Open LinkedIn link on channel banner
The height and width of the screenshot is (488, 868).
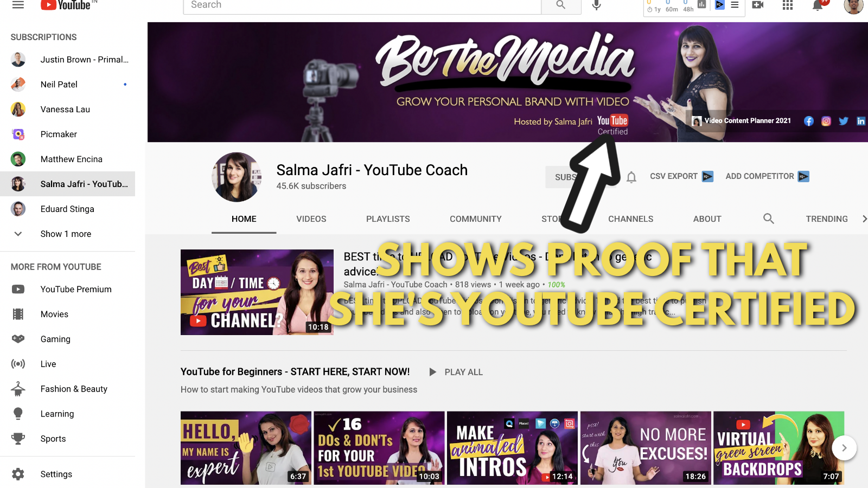[861, 121]
